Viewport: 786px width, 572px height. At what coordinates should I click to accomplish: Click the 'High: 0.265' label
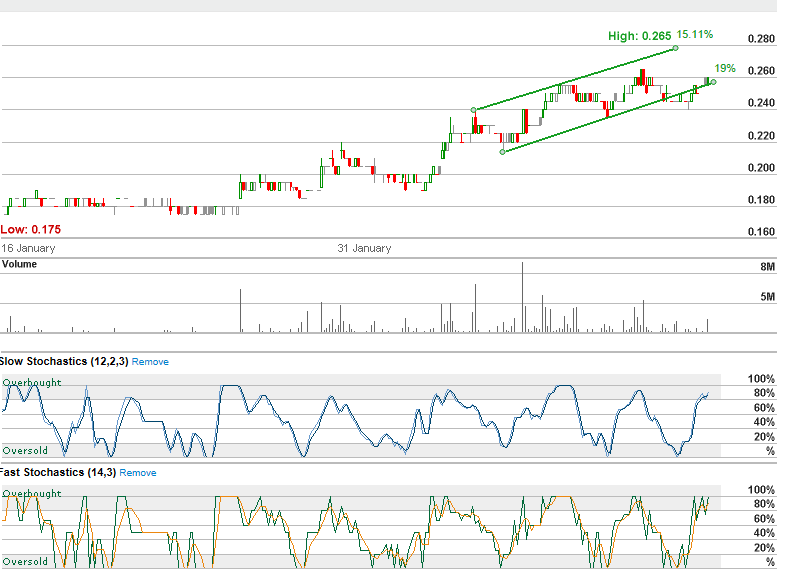tap(639, 36)
